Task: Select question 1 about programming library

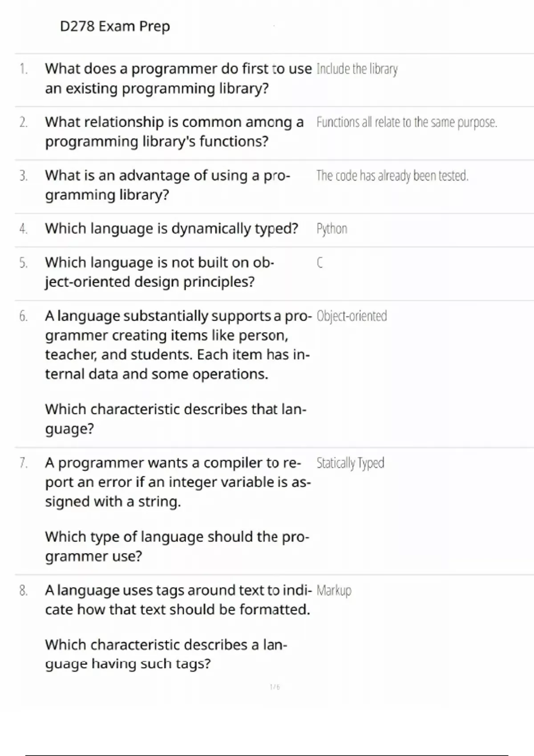Action: [178, 79]
